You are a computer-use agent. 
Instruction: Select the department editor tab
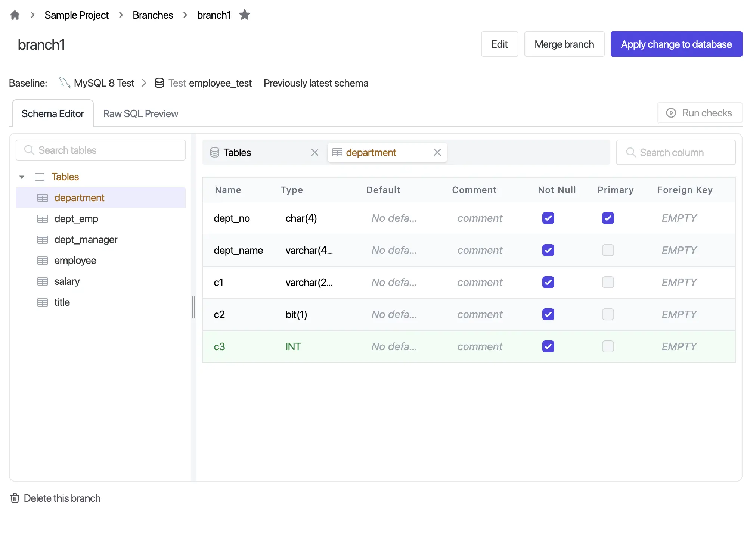[x=387, y=152]
